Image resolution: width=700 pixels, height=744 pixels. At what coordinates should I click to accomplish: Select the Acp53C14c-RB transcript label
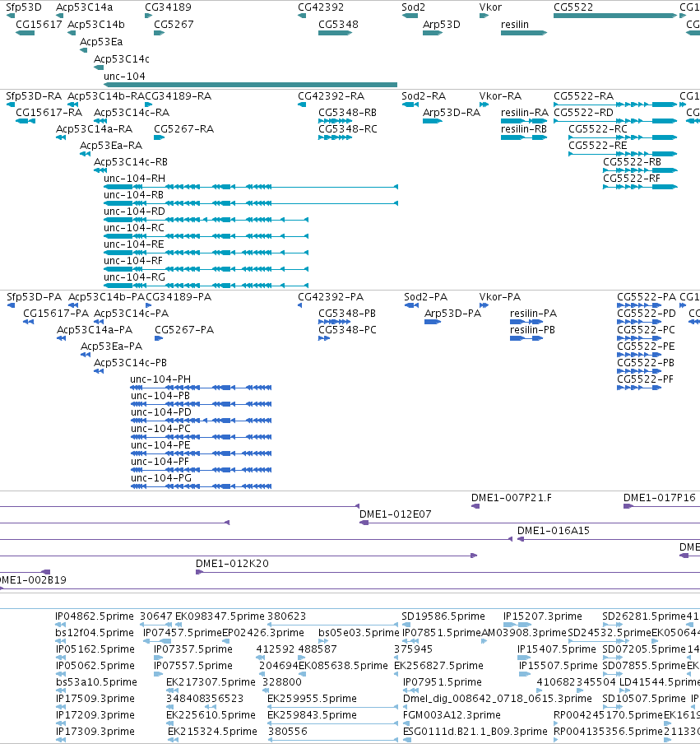point(131,162)
